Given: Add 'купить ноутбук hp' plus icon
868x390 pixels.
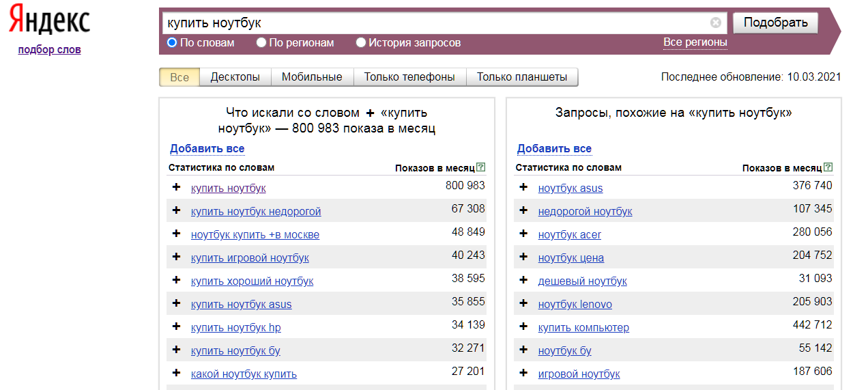Looking at the screenshot, I should (176, 326).
